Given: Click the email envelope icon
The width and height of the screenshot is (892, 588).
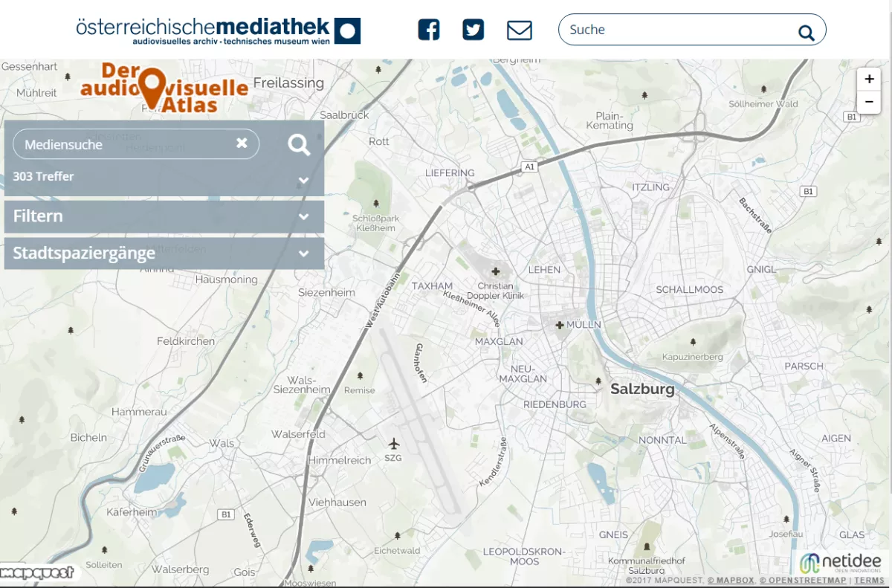Looking at the screenshot, I should 519,30.
